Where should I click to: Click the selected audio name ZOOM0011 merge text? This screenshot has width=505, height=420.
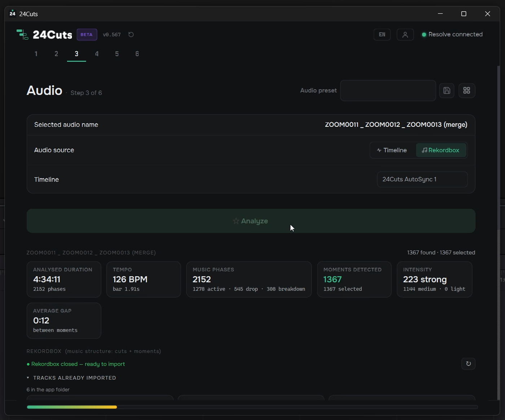pyautogui.click(x=396, y=125)
